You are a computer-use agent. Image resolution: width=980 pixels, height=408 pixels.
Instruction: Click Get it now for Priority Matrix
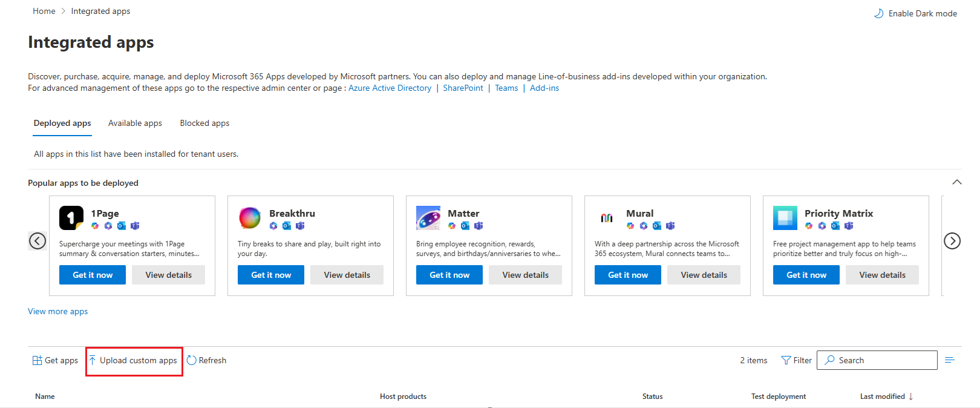tap(806, 275)
